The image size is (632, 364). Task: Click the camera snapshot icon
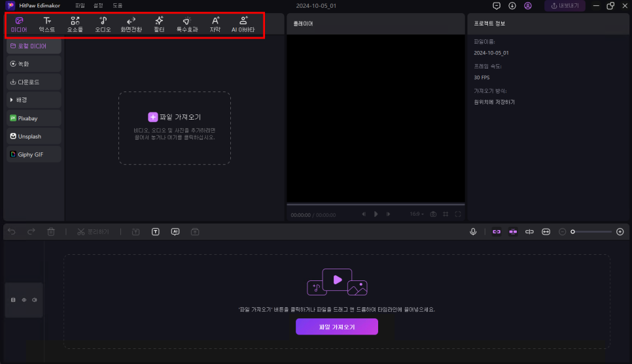(x=433, y=214)
